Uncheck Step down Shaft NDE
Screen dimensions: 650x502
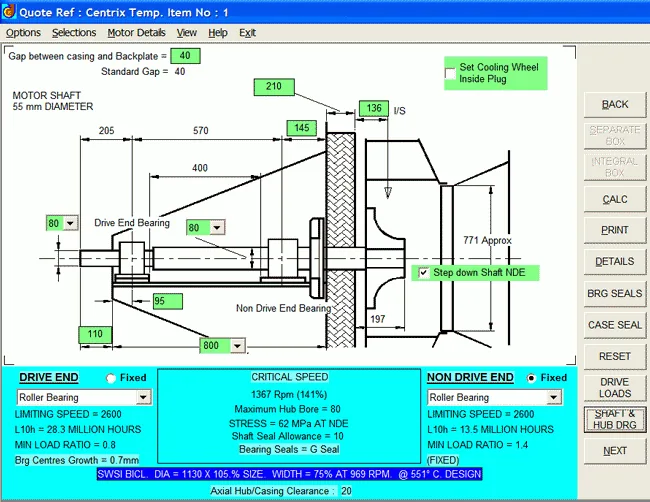(424, 273)
